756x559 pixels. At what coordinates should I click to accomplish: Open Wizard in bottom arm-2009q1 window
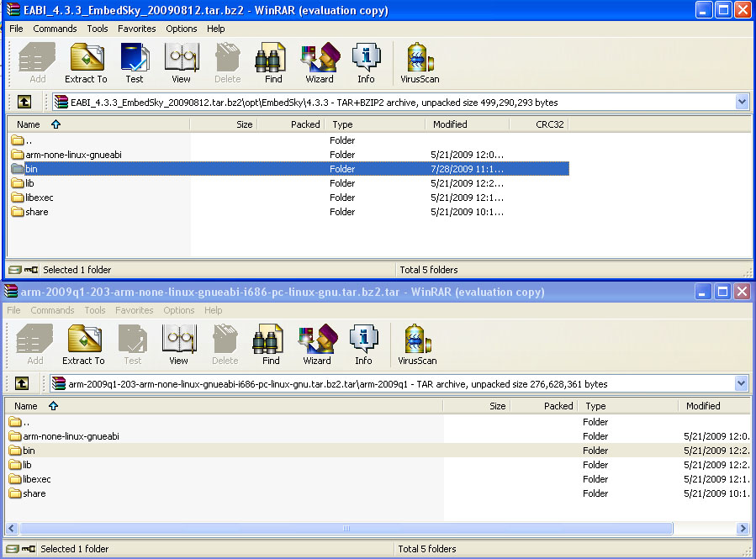click(317, 345)
